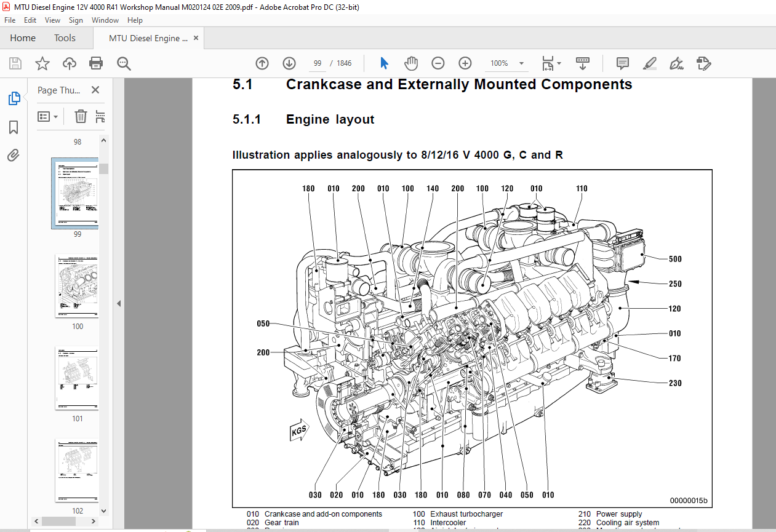Add a comment with the sticky note tool
The height and width of the screenshot is (532, 776).
[x=623, y=63]
